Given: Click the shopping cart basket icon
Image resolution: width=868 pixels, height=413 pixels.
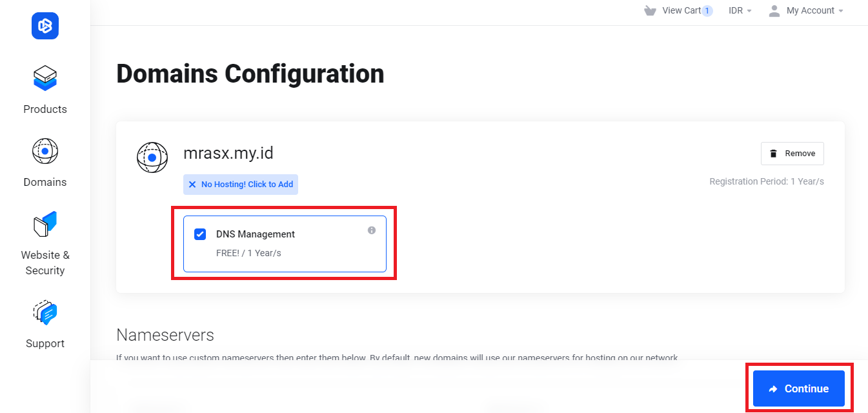Looking at the screenshot, I should coord(650,10).
